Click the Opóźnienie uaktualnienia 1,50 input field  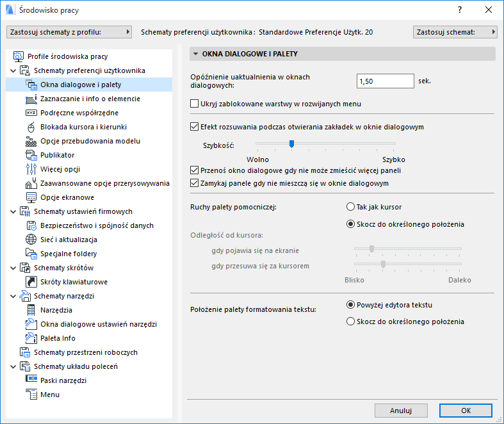[x=385, y=81]
